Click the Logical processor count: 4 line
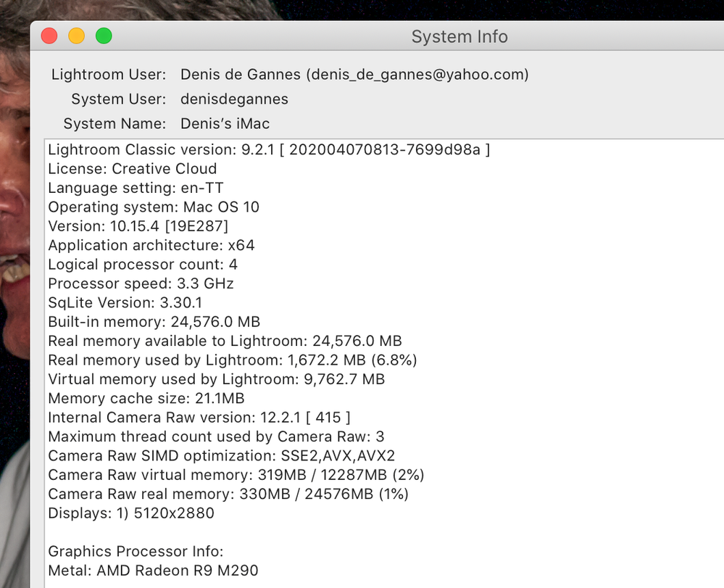This screenshot has width=724, height=588. 143,264
